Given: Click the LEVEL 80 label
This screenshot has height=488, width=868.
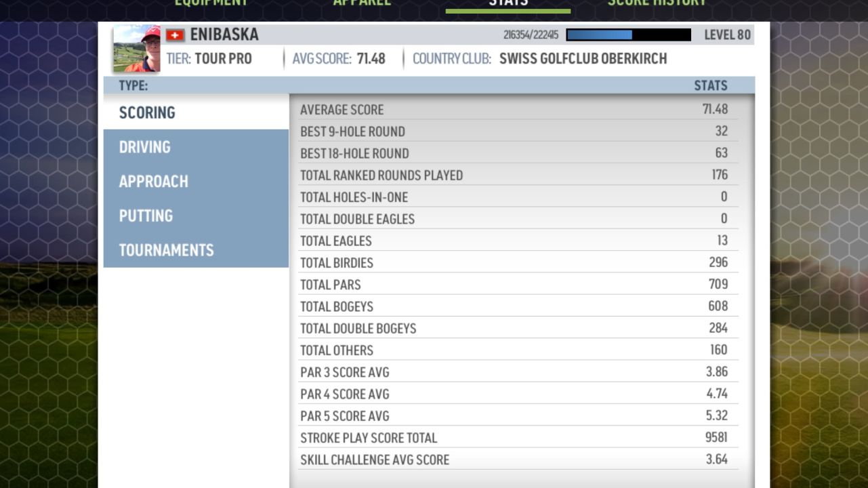Looking at the screenshot, I should (x=727, y=35).
